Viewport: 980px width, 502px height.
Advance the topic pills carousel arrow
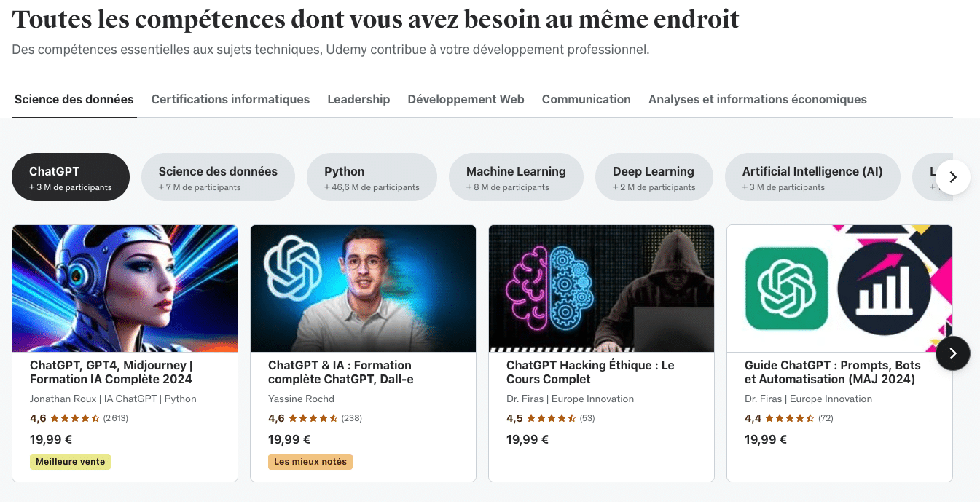coord(952,176)
